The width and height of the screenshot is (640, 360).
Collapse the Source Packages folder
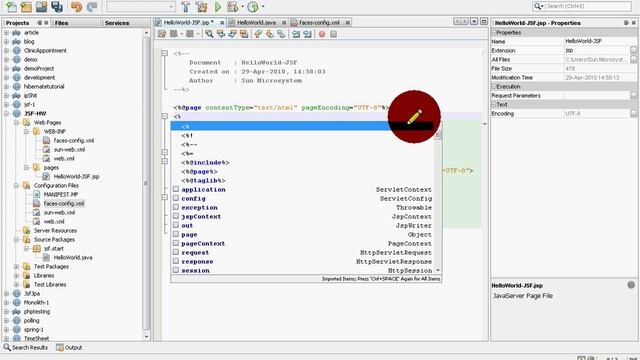click(x=16, y=240)
